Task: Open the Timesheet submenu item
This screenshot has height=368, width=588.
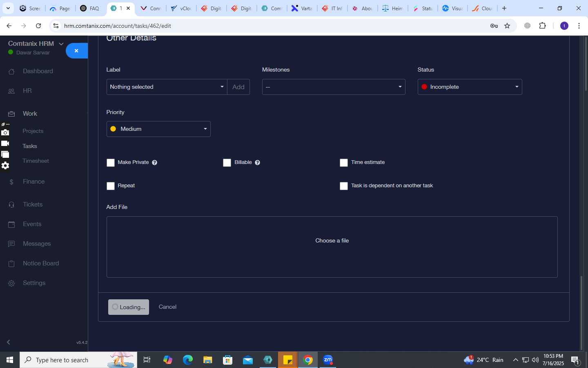Action: coord(36,161)
